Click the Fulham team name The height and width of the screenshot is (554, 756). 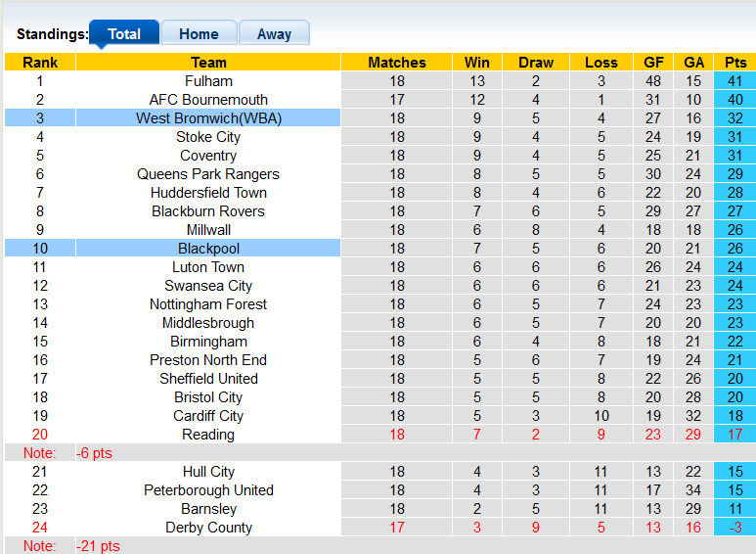208,81
